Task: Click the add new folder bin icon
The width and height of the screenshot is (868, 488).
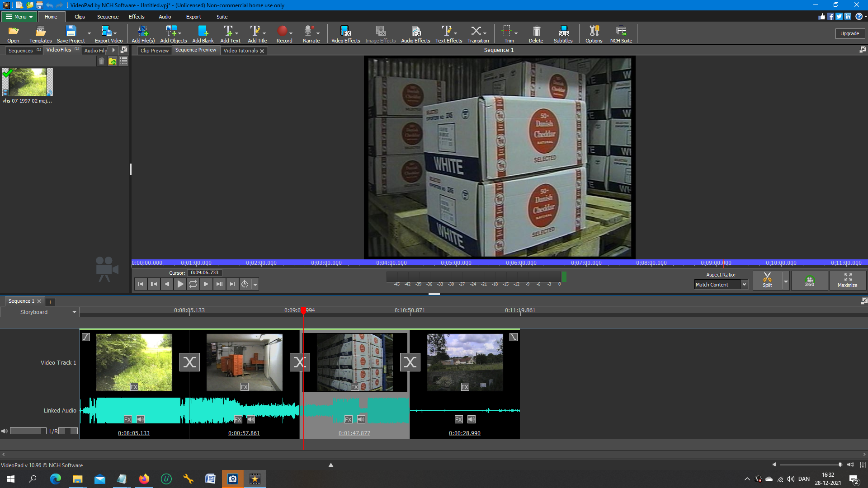Action: click(112, 61)
